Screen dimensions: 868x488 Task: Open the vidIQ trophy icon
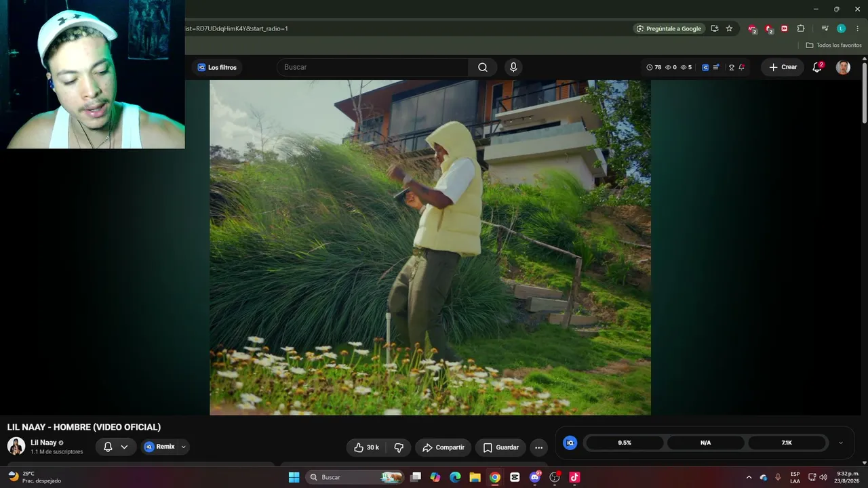coord(732,67)
